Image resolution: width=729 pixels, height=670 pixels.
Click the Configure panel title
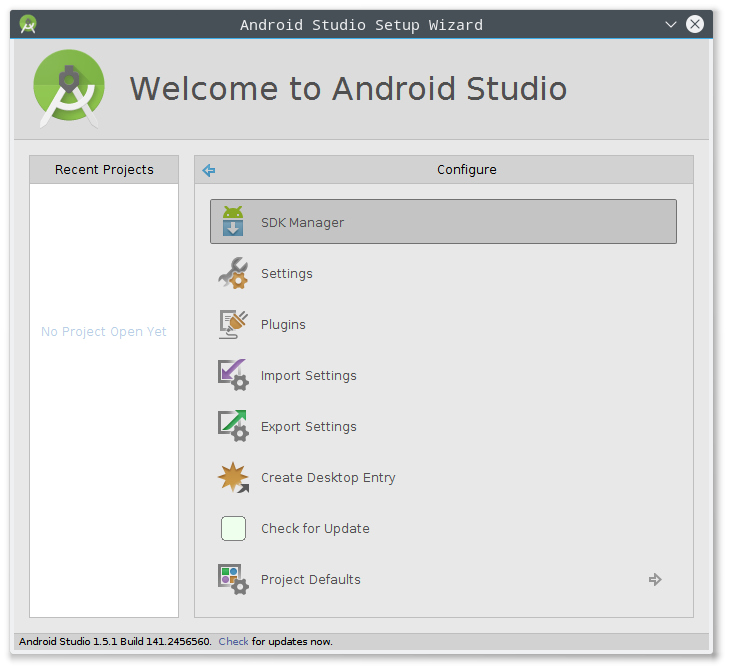pyautogui.click(x=467, y=170)
